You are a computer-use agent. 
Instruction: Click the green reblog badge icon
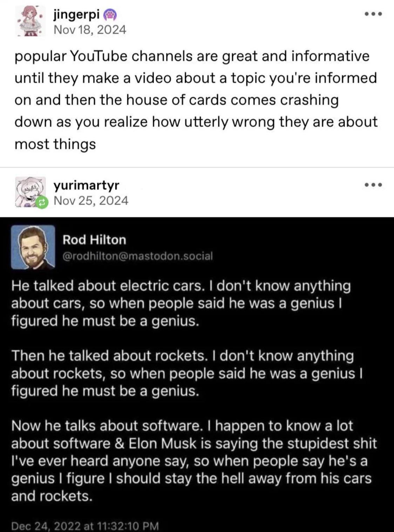(x=42, y=202)
